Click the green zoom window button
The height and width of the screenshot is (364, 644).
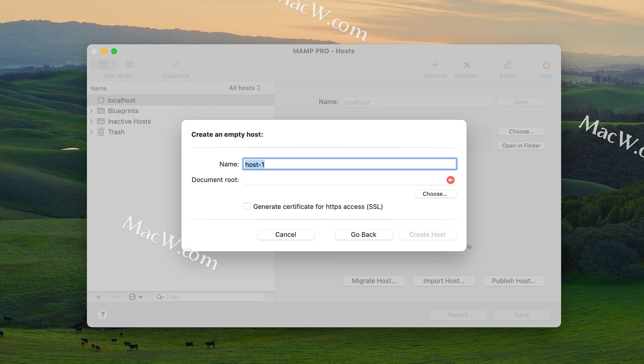[x=114, y=51]
